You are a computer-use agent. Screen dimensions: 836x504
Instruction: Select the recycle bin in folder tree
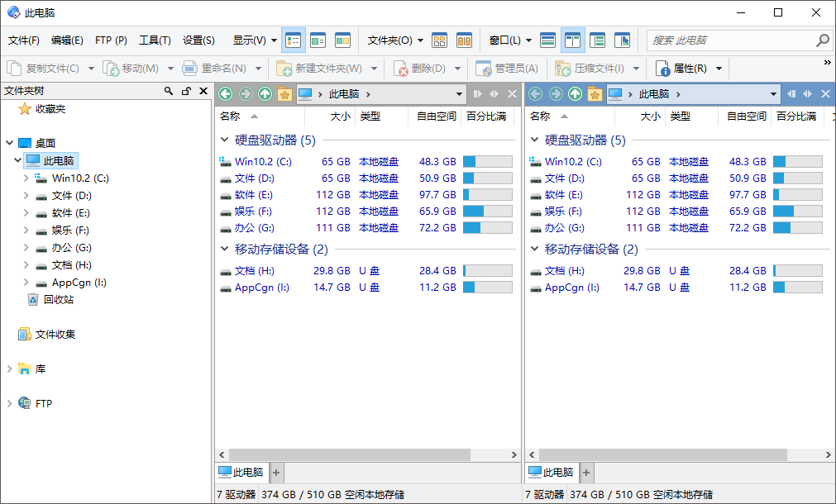click(58, 300)
